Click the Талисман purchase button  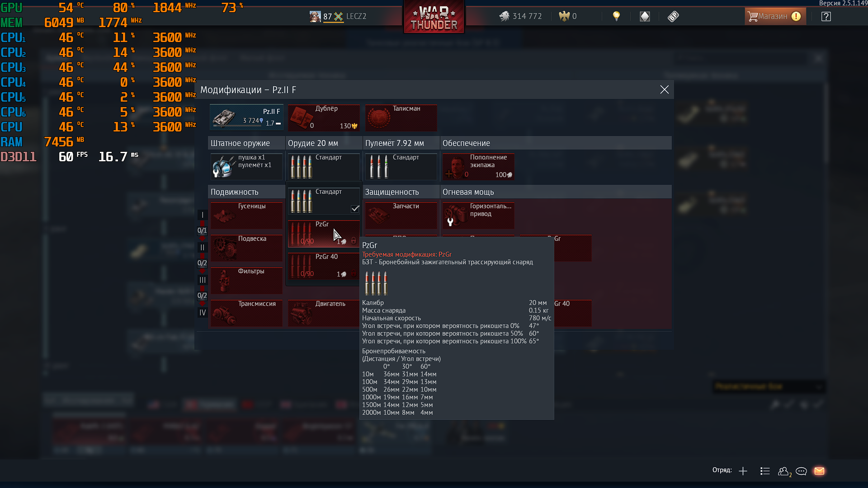coord(401,117)
